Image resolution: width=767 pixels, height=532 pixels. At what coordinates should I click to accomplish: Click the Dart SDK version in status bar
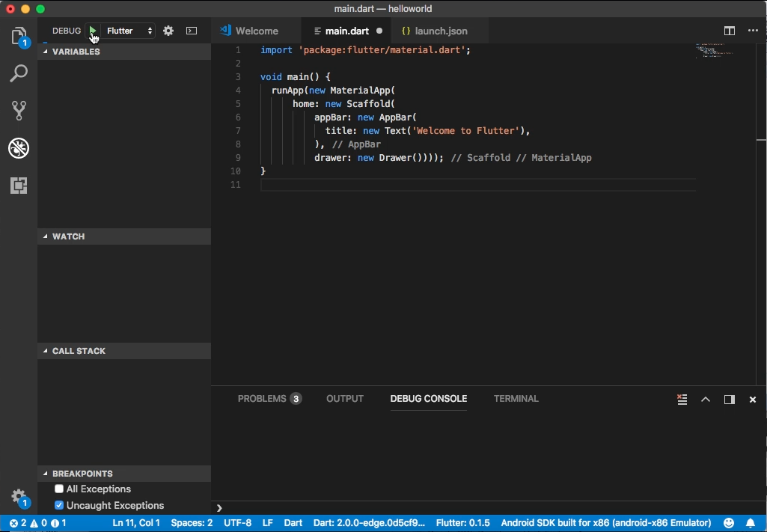(x=370, y=523)
